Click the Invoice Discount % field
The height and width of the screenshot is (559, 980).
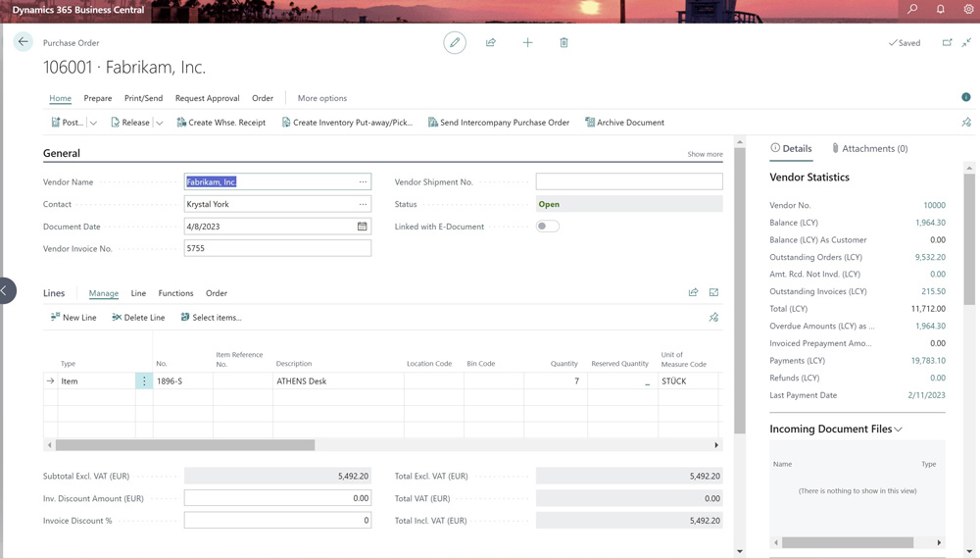[x=277, y=520]
